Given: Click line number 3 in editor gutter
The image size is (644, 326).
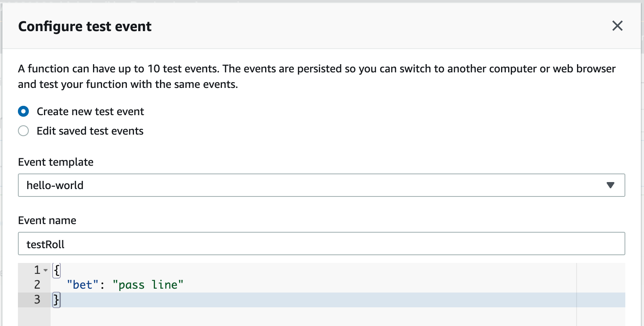Looking at the screenshot, I should point(37,300).
